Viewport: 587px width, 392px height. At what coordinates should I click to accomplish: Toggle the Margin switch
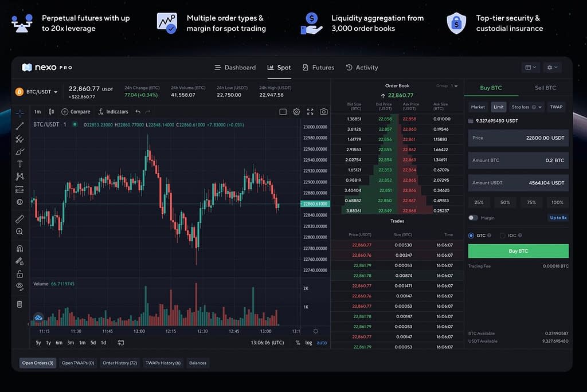(473, 218)
